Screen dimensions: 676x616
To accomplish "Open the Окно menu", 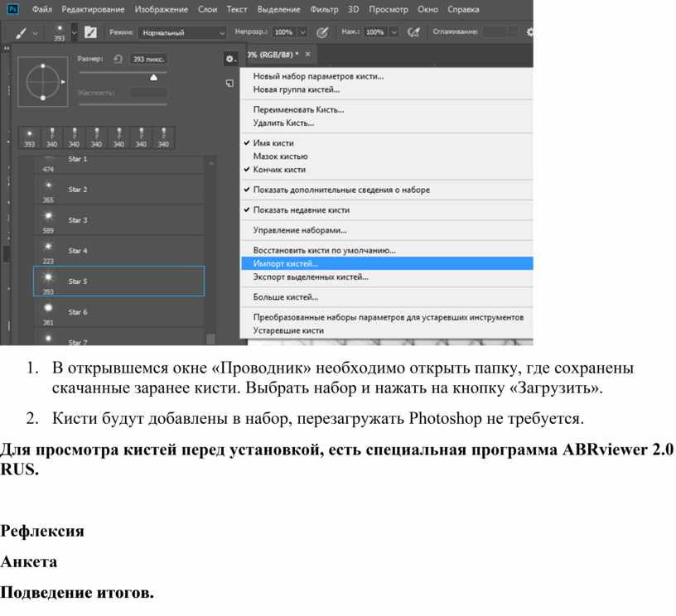I will 427,9.
